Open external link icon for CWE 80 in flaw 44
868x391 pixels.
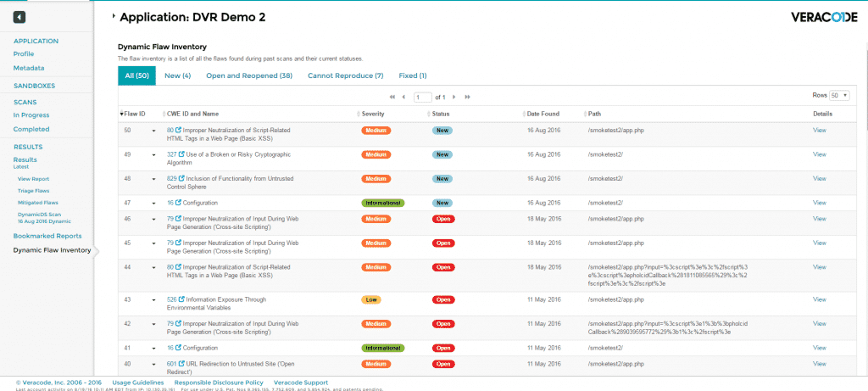[179, 267]
